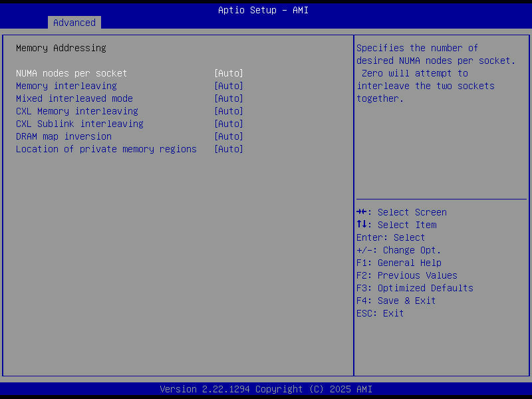Open the CXL Memory interleaving dropdown
532x399 pixels.
click(229, 110)
